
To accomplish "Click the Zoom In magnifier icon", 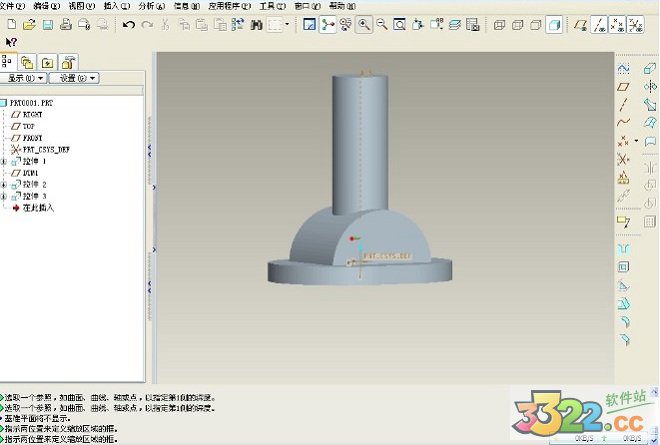I will click(x=364, y=25).
